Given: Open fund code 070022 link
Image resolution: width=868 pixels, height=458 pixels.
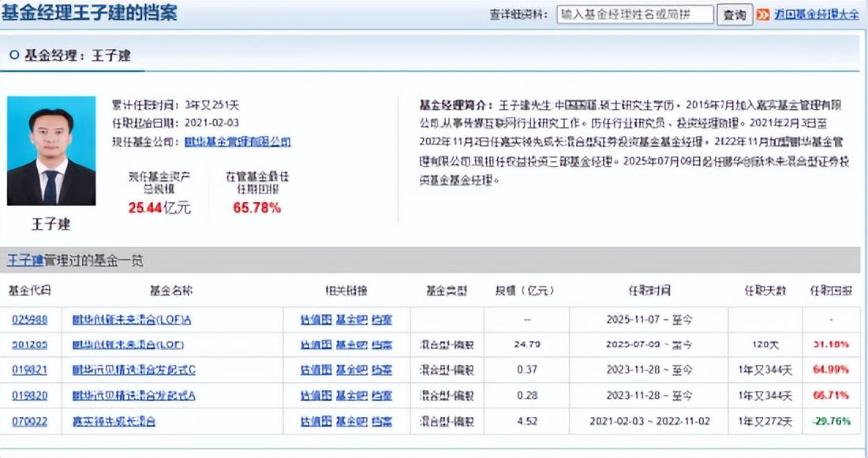Looking at the screenshot, I should [29, 421].
